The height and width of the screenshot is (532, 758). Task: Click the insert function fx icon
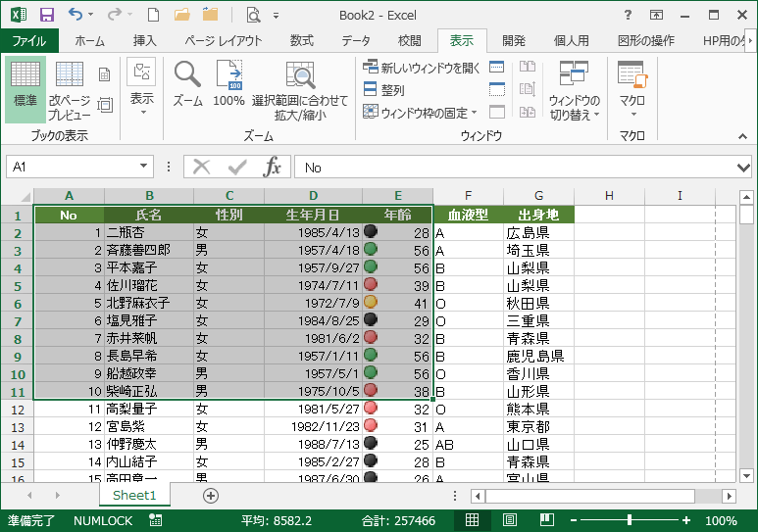coord(273,168)
